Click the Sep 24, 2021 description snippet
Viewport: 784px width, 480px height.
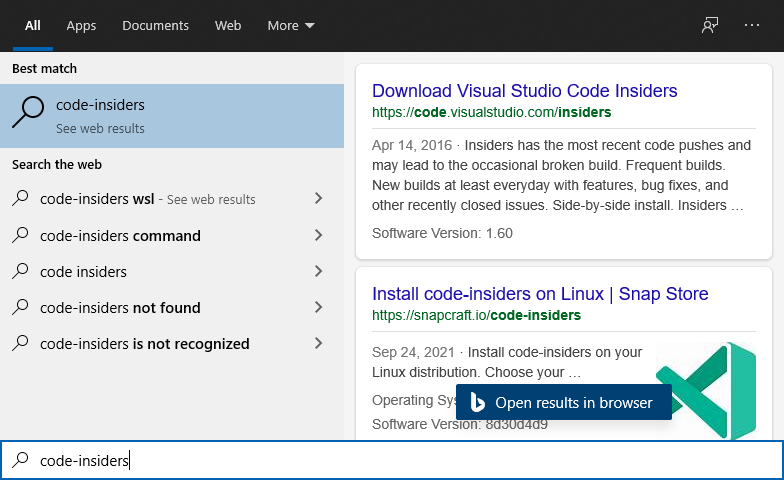pyautogui.click(x=507, y=362)
